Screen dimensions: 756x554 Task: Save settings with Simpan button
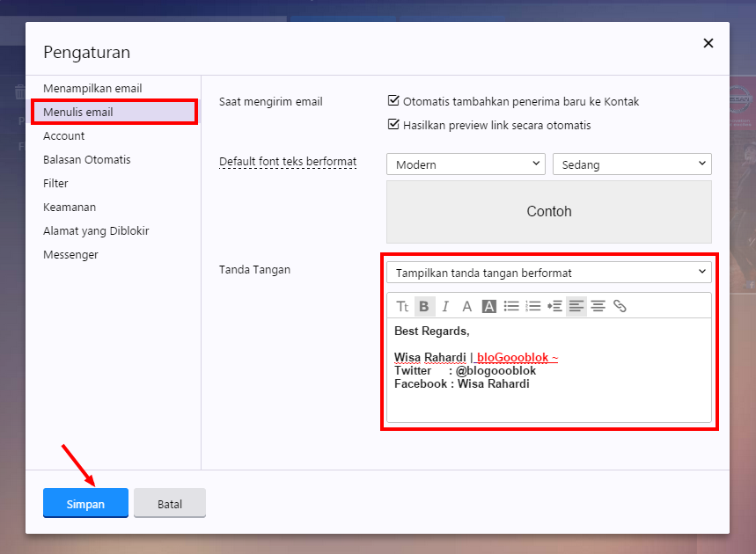[x=86, y=503]
